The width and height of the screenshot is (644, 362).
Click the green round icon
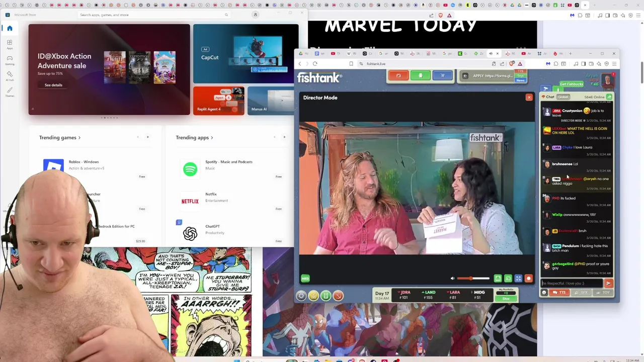(x=326, y=296)
